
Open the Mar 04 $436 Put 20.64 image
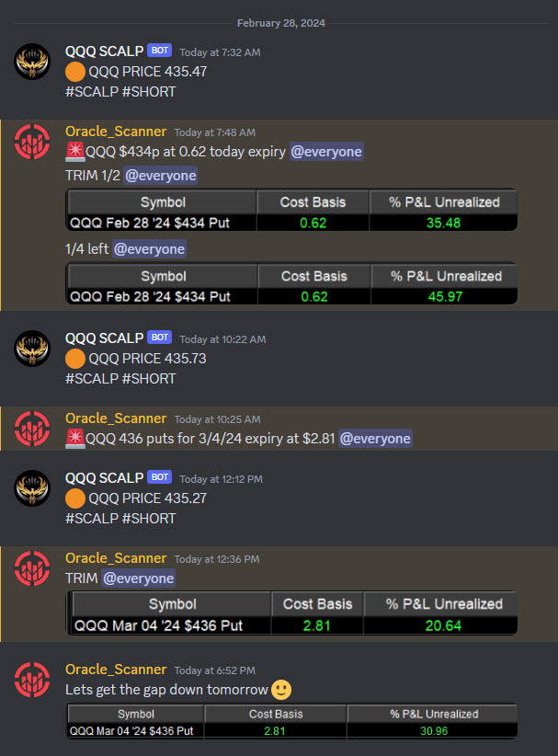pos(291,613)
